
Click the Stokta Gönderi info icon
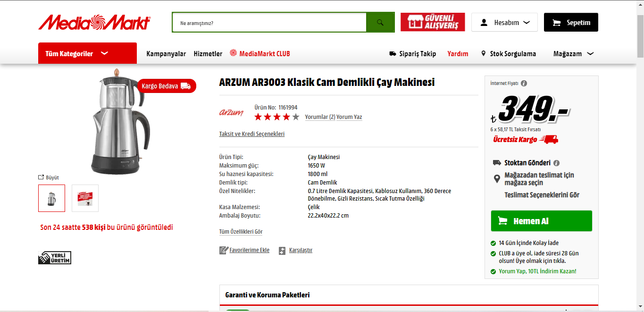pos(556,163)
